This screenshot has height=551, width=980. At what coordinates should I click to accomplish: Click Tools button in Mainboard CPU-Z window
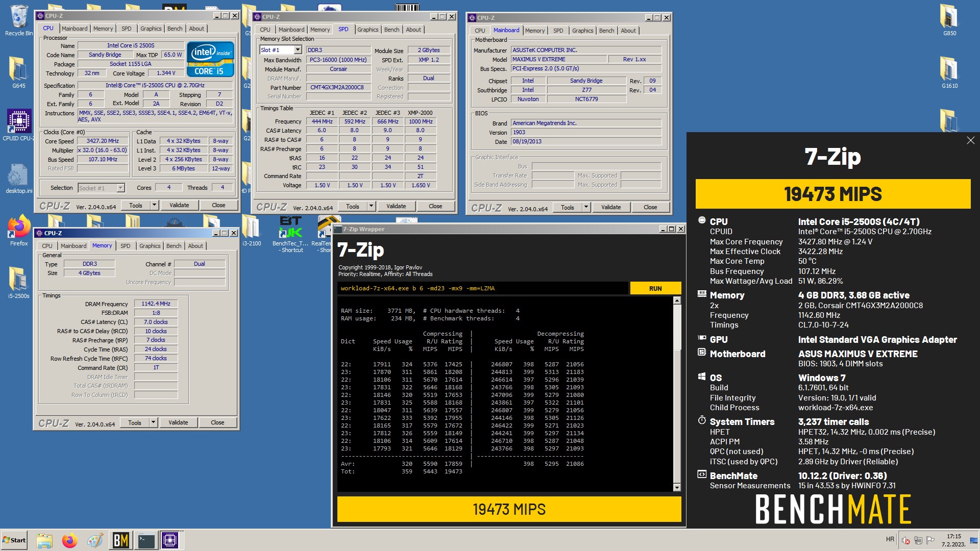tap(568, 207)
